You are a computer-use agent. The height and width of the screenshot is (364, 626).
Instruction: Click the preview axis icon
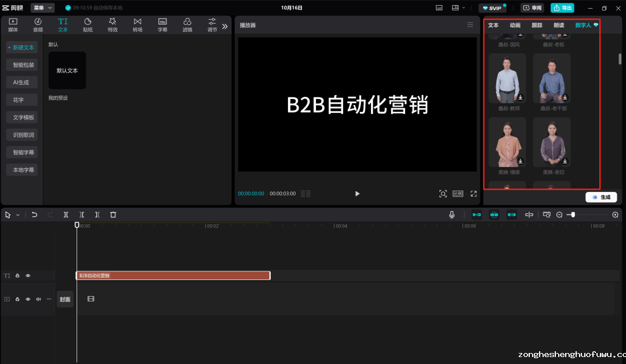(x=529, y=214)
